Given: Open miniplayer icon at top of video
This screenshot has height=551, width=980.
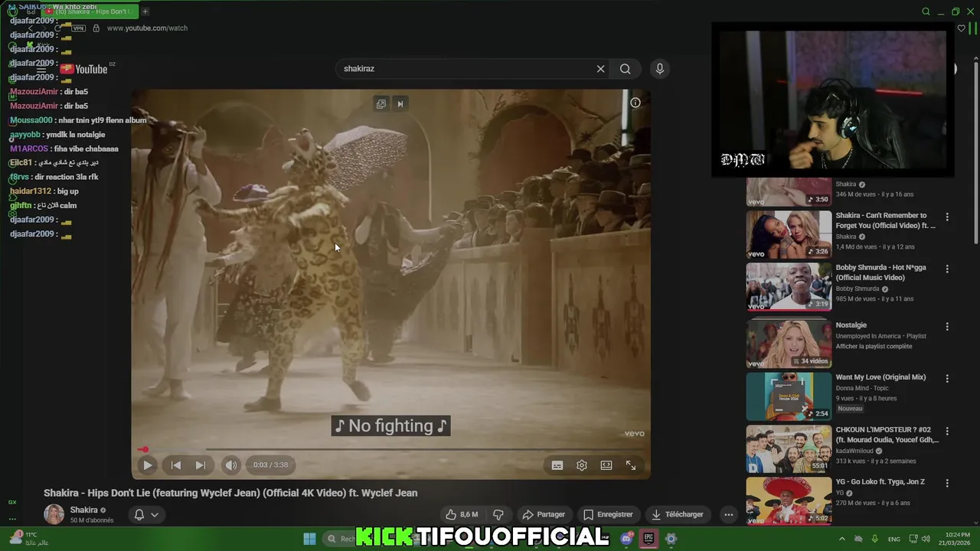Looking at the screenshot, I should pos(381,104).
